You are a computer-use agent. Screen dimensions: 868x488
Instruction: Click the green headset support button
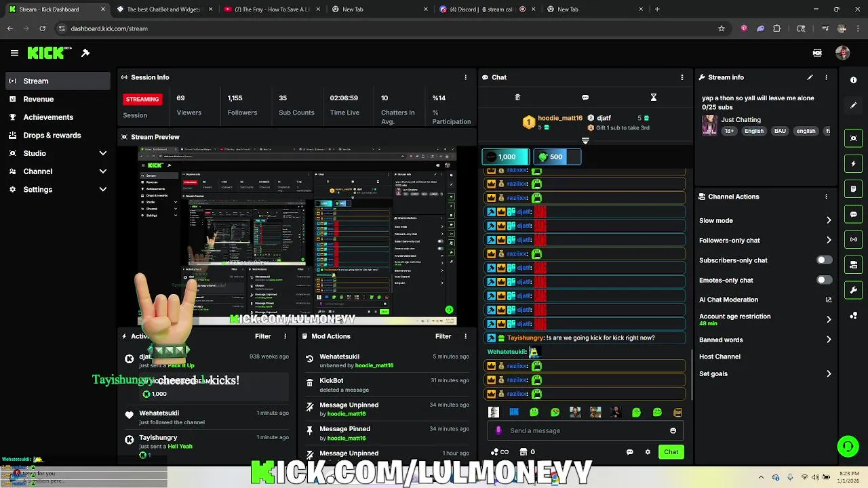click(x=848, y=447)
